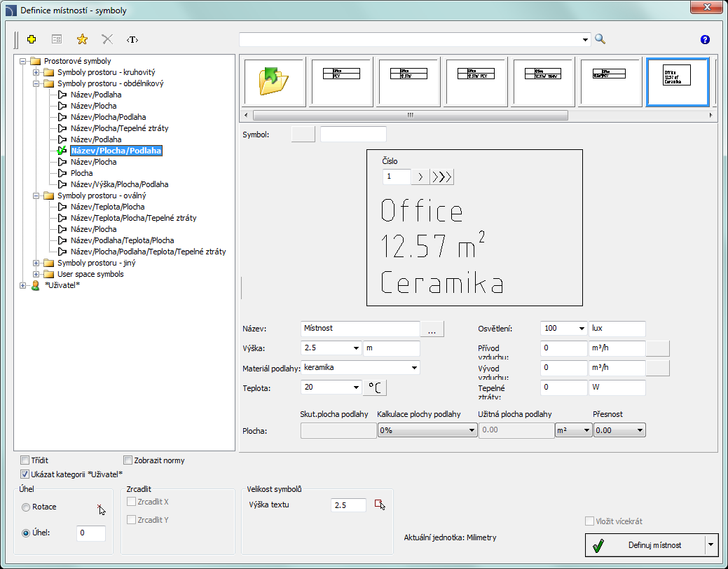The image size is (728, 569).
Task: Open the Kalkulace plochy podlahy dropdown
Action: click(x=472, y=430)
